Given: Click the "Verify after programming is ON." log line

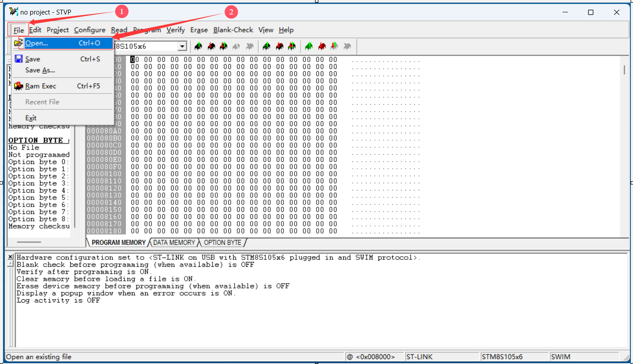Looking at the screenshot, I should pos(84,272).
